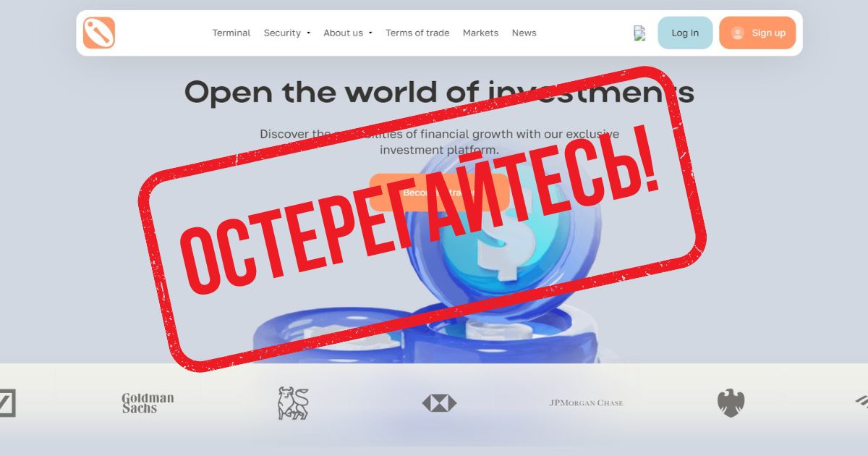Go to the Markets section

(480, 33)
